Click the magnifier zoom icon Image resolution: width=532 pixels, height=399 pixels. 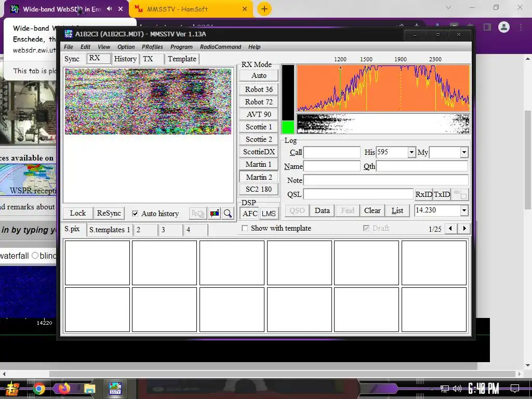pos(228,214)
